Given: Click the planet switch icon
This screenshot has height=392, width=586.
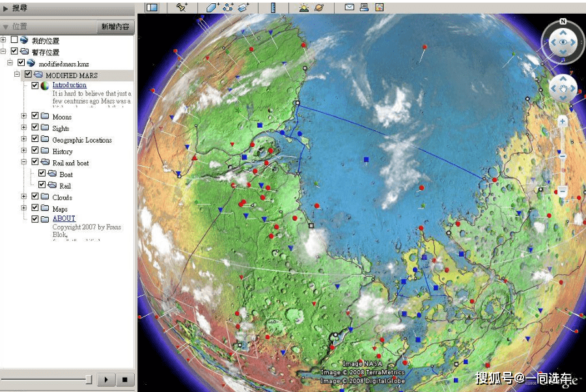Looking at the screenshot, I should [319, 7].
